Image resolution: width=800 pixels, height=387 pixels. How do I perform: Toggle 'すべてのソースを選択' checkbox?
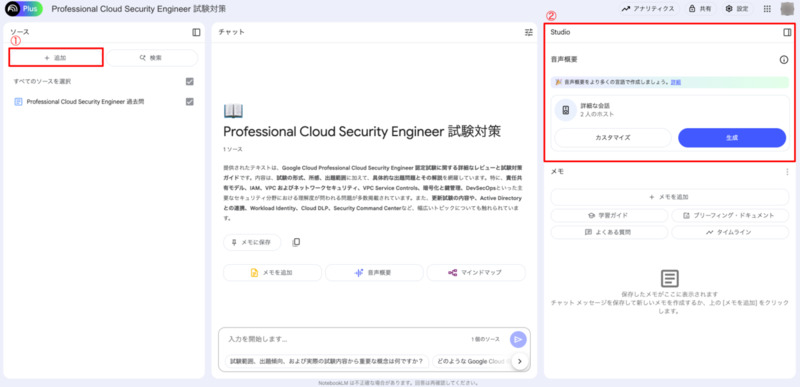190,82
